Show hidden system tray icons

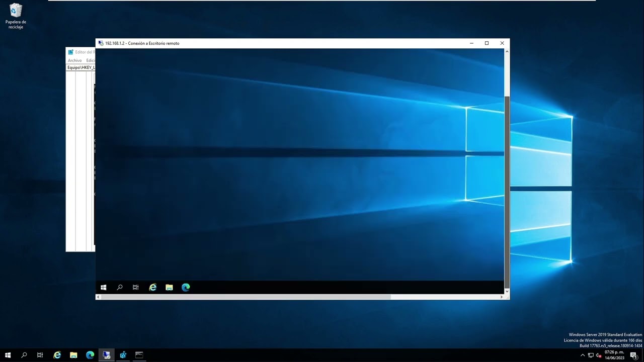[x=583, y=355]
